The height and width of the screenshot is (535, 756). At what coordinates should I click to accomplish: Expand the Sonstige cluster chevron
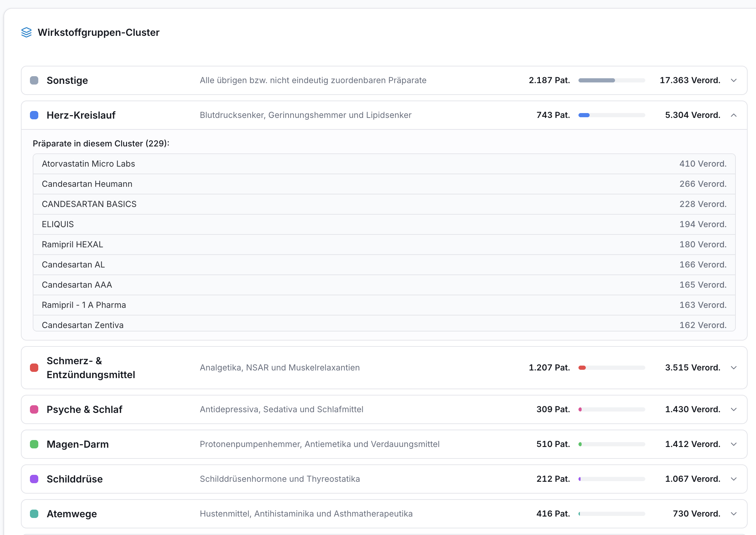tap(734, 80)
